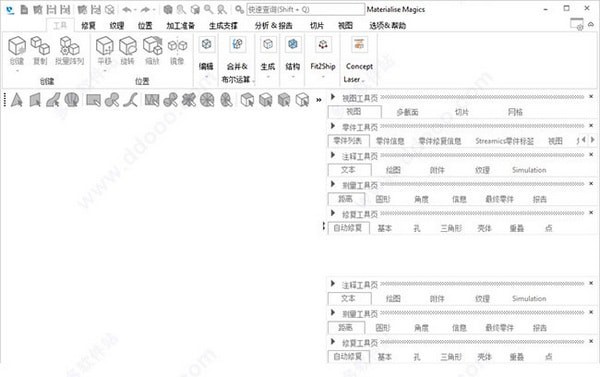
Task: Open the 修复 ribbon tab
Action: coord(88,26)
